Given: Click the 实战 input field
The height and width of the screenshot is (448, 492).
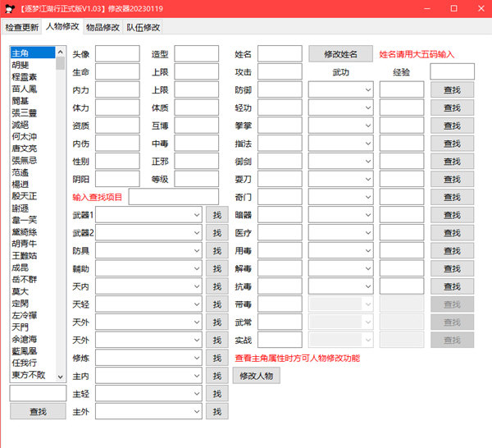Looking at the screenshot, I should pos(280,340).
